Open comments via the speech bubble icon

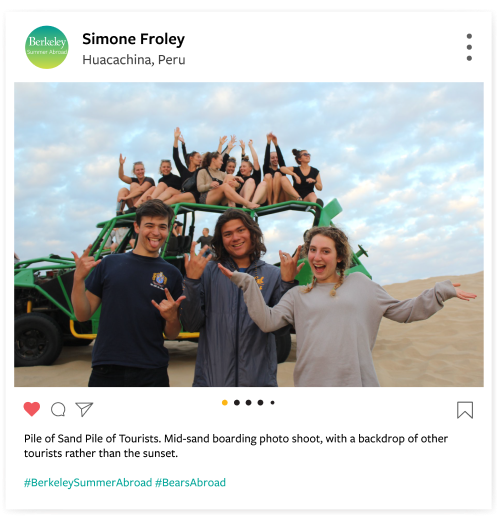[x=58, y=409]
